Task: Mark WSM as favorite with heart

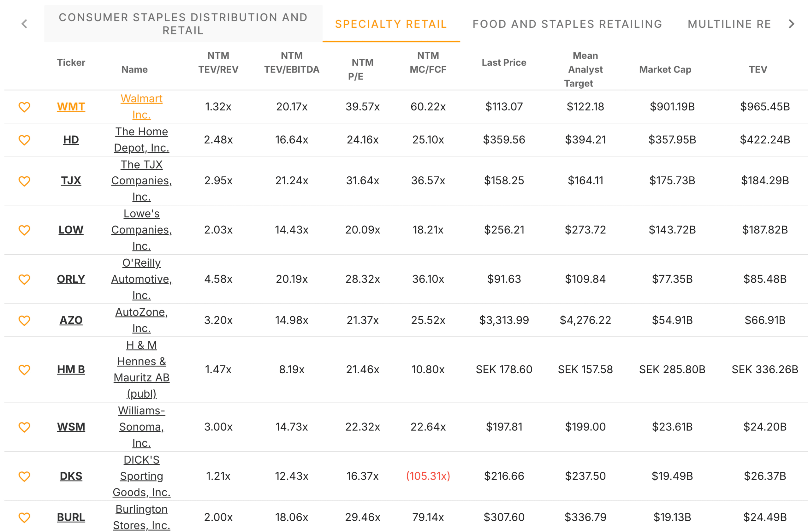Action: 24,427
